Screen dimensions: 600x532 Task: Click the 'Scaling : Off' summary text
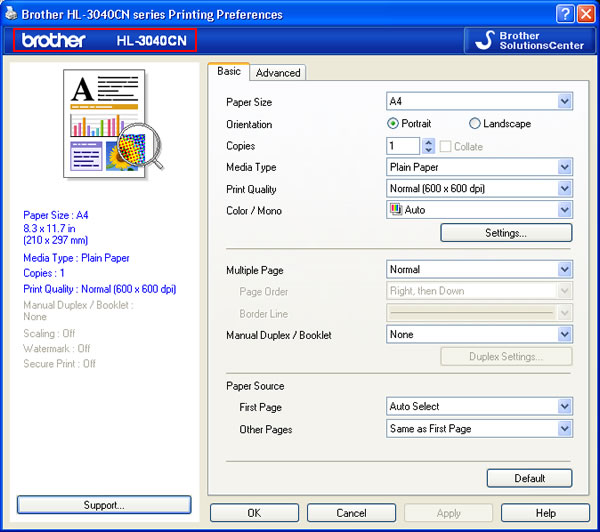point(49,333)
